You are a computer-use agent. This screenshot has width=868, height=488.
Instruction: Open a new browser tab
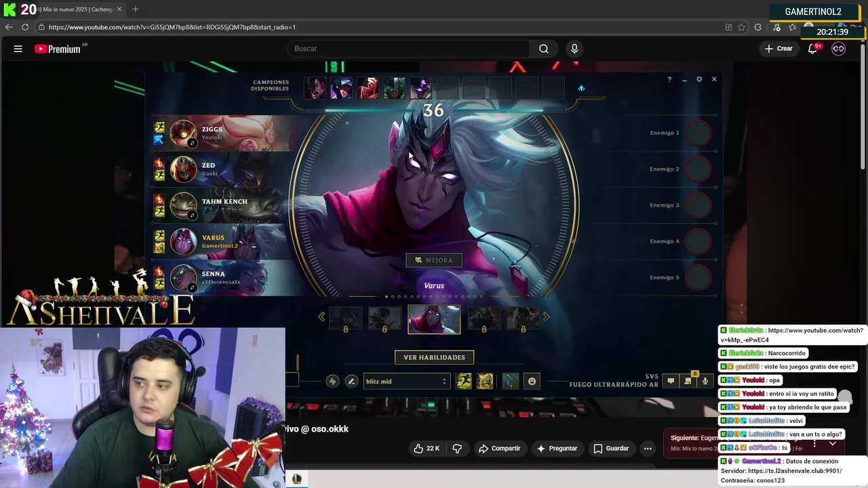coord(136,9)
